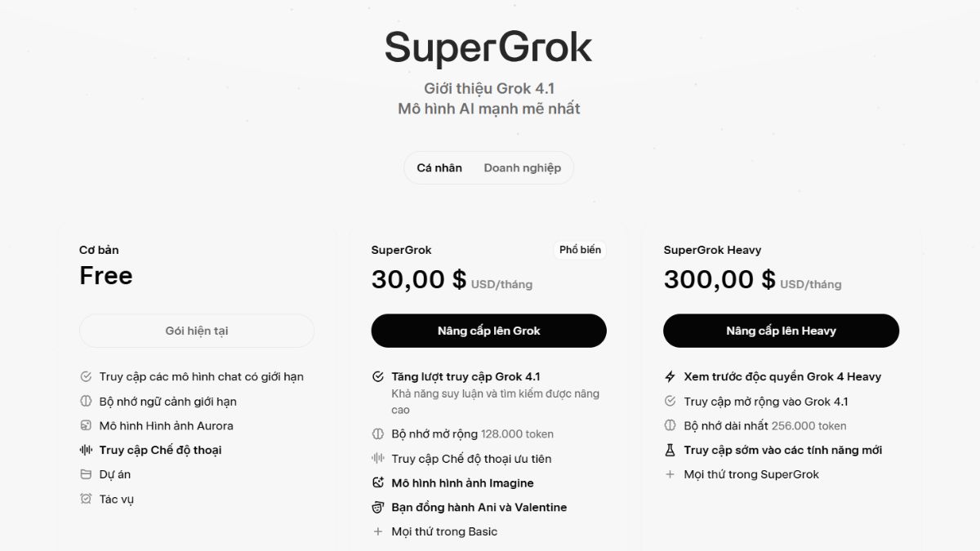Click the checkmark beside Tăng lượt truy cập Grok 4.1
This screenshot has height=551, width=980.
(x=377, y=376)
